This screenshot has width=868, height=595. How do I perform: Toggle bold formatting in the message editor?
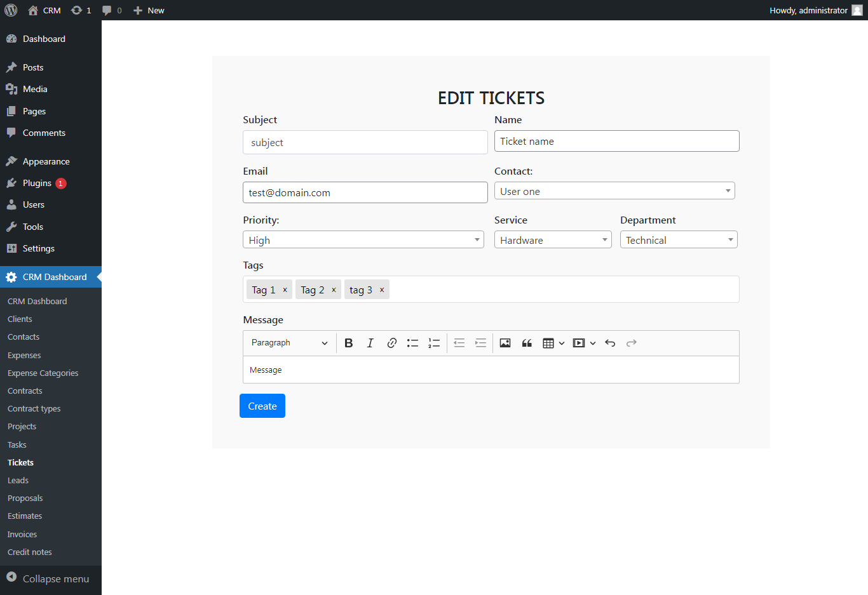(348, 343)
